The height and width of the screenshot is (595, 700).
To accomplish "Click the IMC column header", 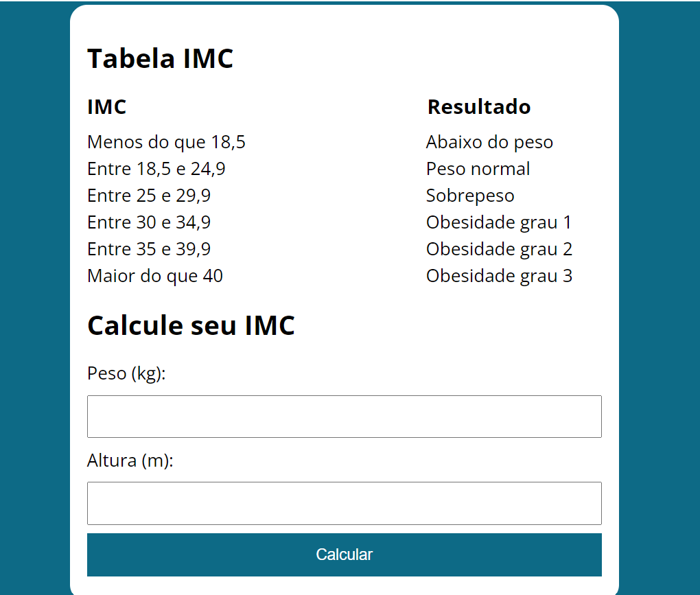I will point(106,107).
